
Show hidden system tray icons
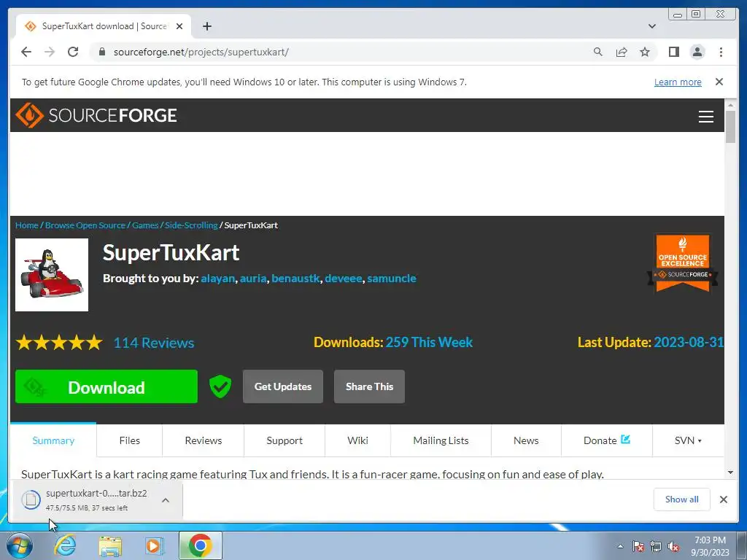tap(620, 546)
